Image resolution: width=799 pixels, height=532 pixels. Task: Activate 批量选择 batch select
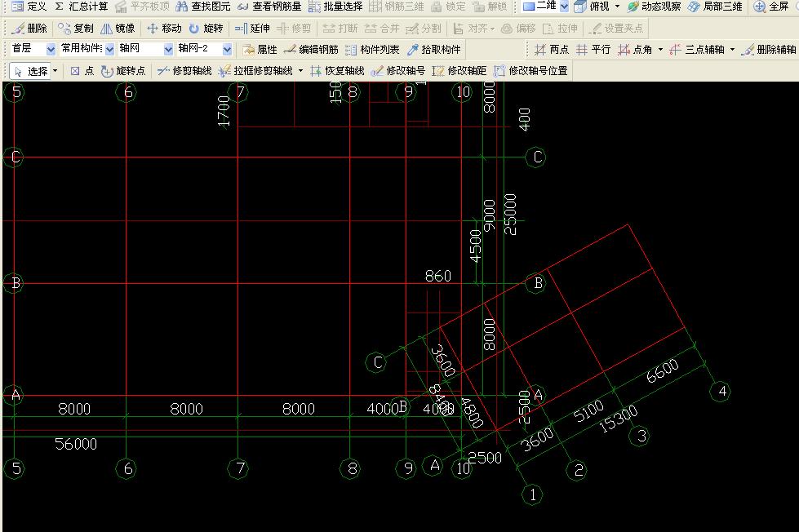click(x=335, y=7)
